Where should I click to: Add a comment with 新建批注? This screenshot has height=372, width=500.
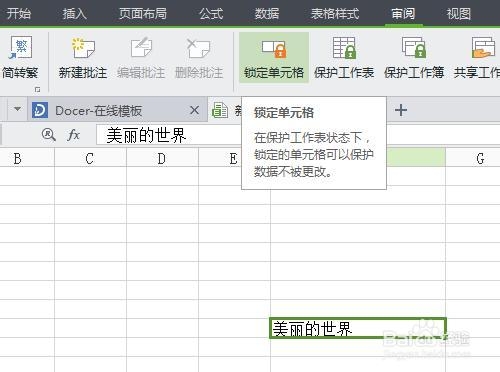click(83, 58)
